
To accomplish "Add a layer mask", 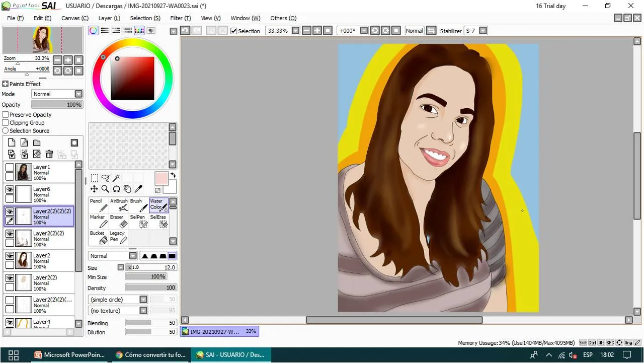I will pos(74,143).
